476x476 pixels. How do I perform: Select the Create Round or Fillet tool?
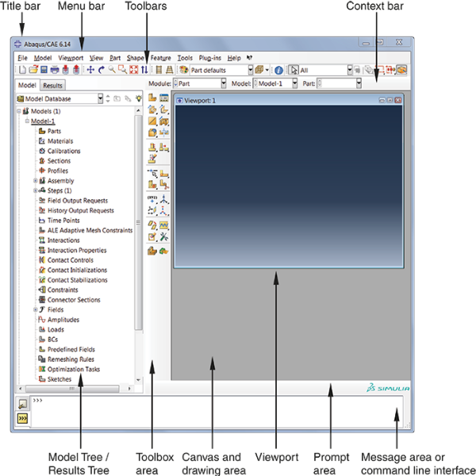point(152,132)
